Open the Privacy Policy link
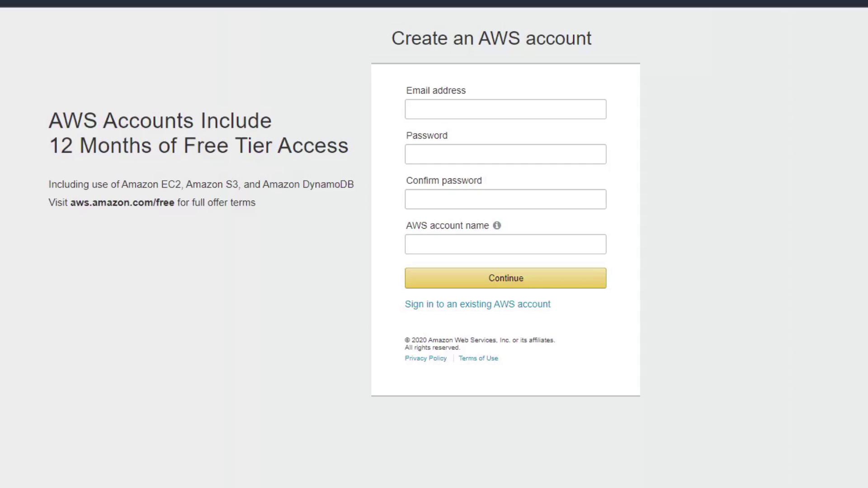868x488 pixels. click(425, 358)
